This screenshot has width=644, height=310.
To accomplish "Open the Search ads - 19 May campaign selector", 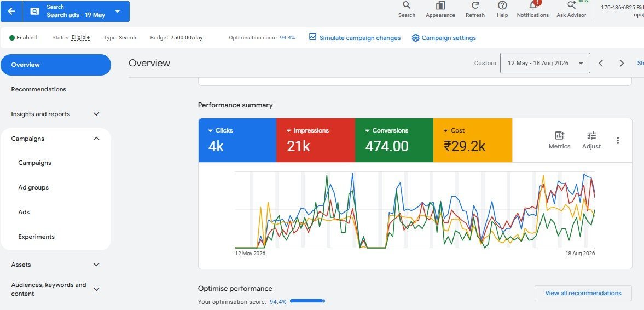I will point(76,12).
